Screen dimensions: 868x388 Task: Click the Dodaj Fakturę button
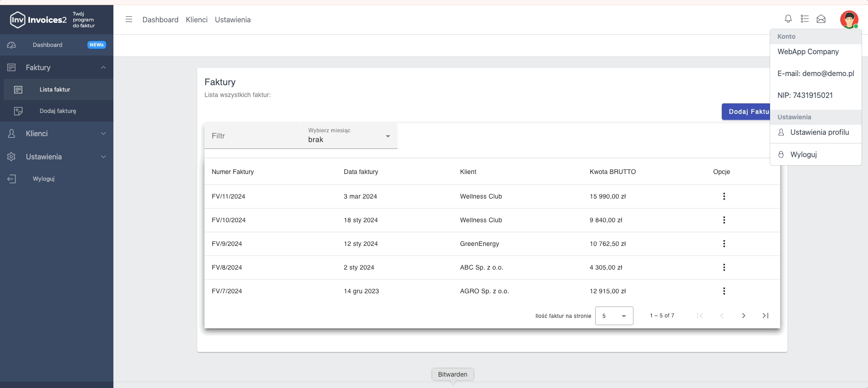click(746, 112)
